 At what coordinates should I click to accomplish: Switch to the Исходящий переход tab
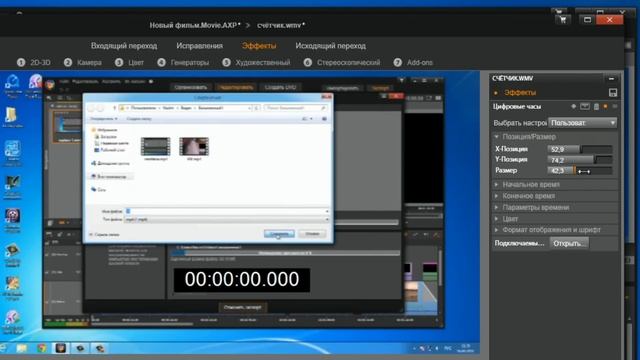331,46
